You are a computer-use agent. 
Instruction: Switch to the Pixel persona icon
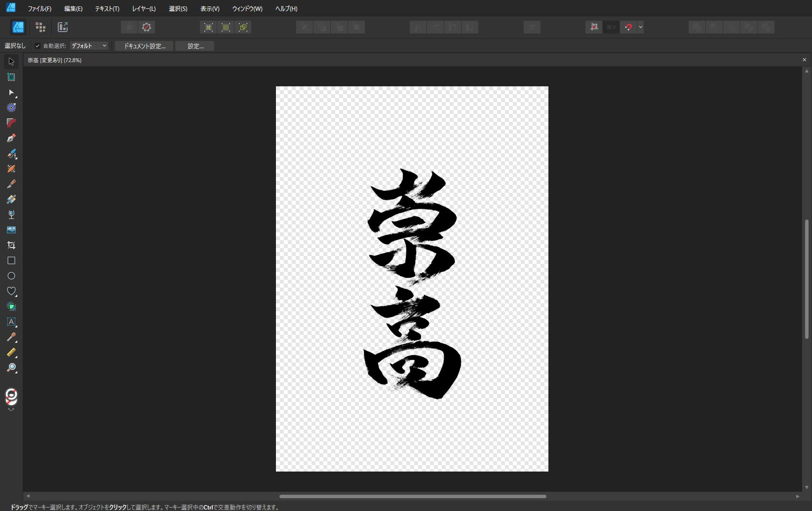pos(40,27)
